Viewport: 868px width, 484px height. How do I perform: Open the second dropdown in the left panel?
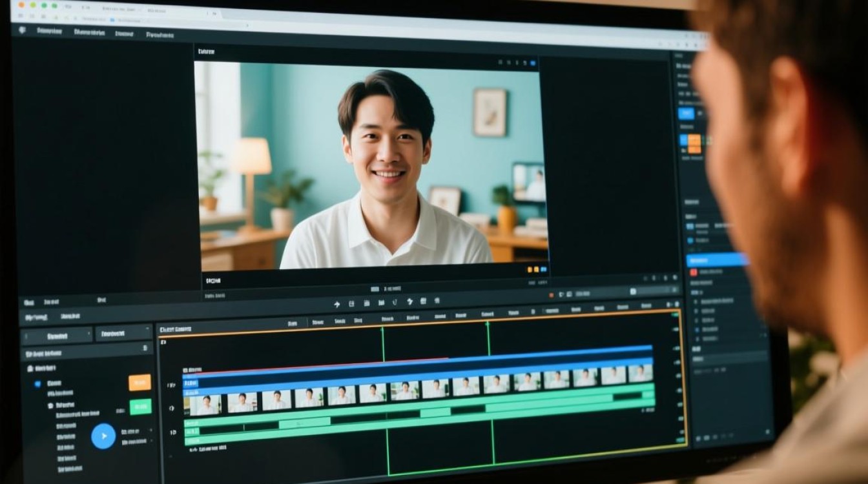click(123, 334)
